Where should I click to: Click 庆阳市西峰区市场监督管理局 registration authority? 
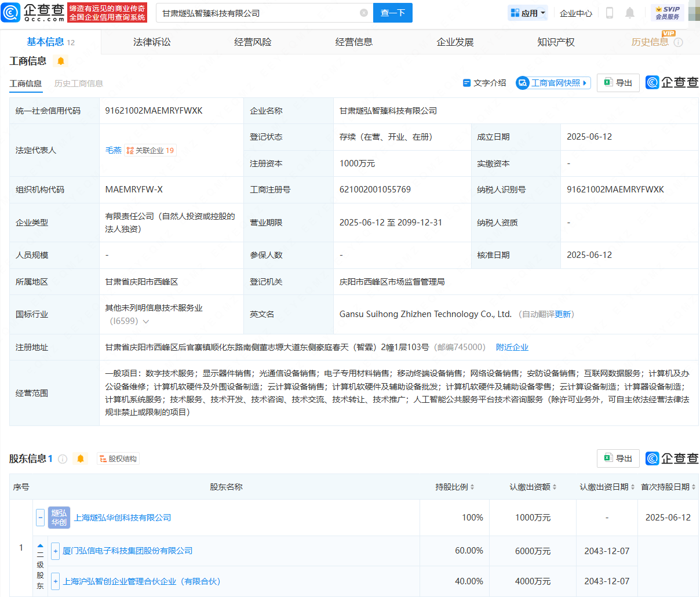point(392,282)
